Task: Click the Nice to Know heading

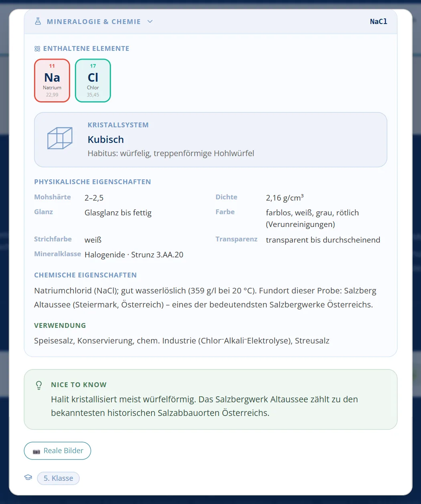Action: [x=79, y=385]
